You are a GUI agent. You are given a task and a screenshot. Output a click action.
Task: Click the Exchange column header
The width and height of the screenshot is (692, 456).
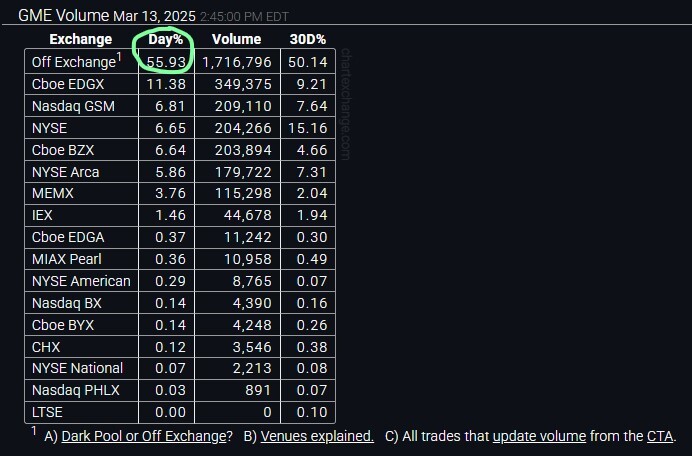pos(81,40)
